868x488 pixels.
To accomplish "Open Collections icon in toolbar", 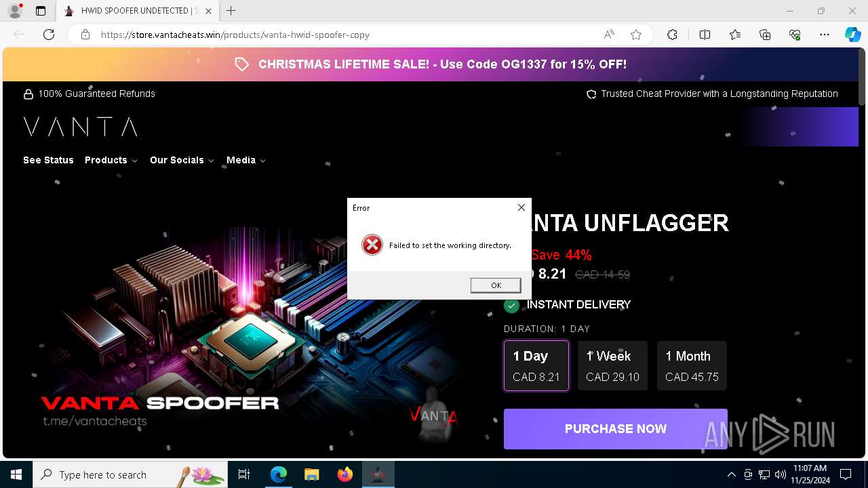I will coord(765,35).
